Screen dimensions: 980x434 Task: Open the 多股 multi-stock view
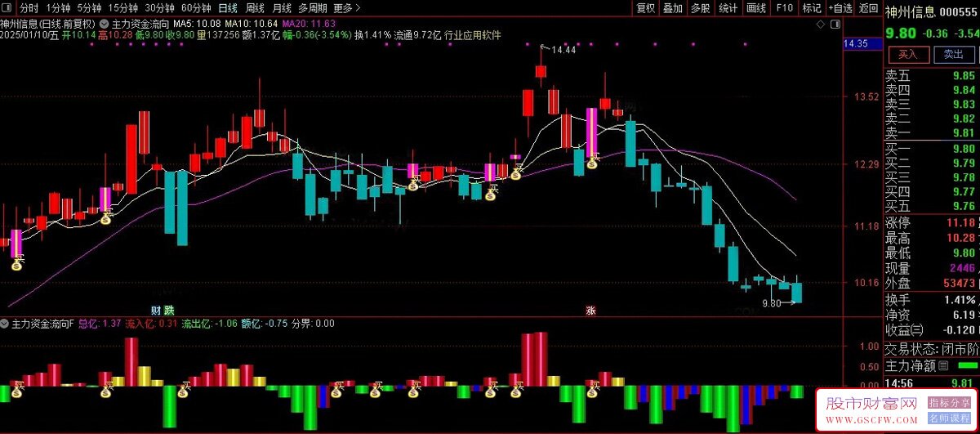point(701,8)
